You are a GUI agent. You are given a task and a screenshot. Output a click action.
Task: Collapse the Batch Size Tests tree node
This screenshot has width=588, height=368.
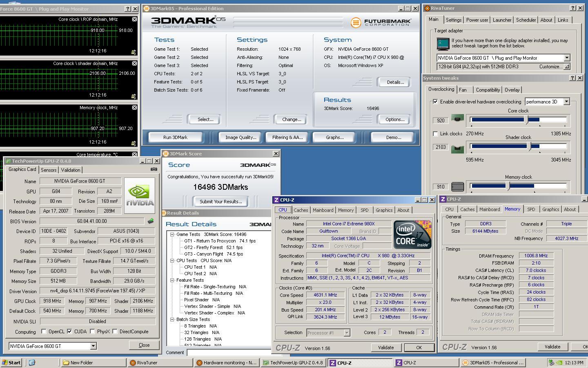pyautogui.click(x=172, y=319)
